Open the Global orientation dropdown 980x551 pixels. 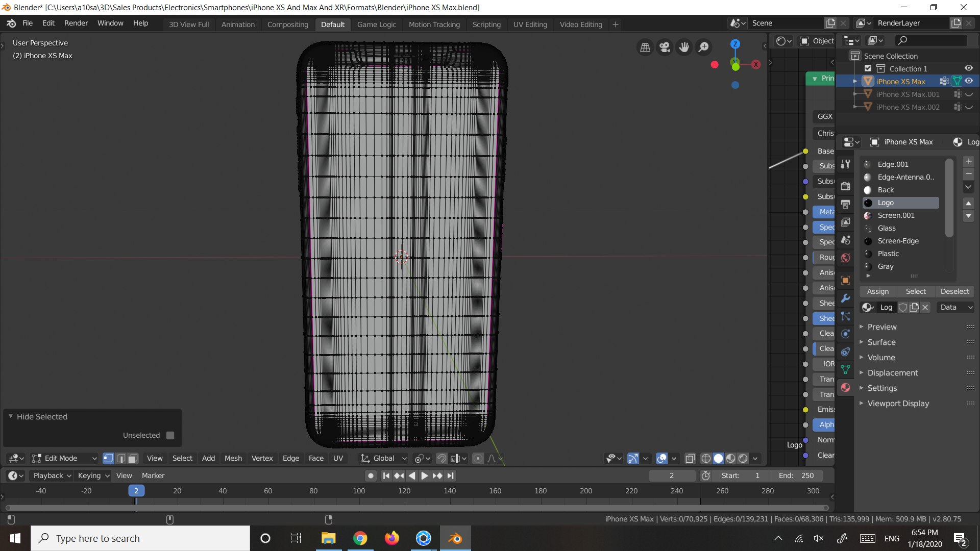(x=384, y=458)
